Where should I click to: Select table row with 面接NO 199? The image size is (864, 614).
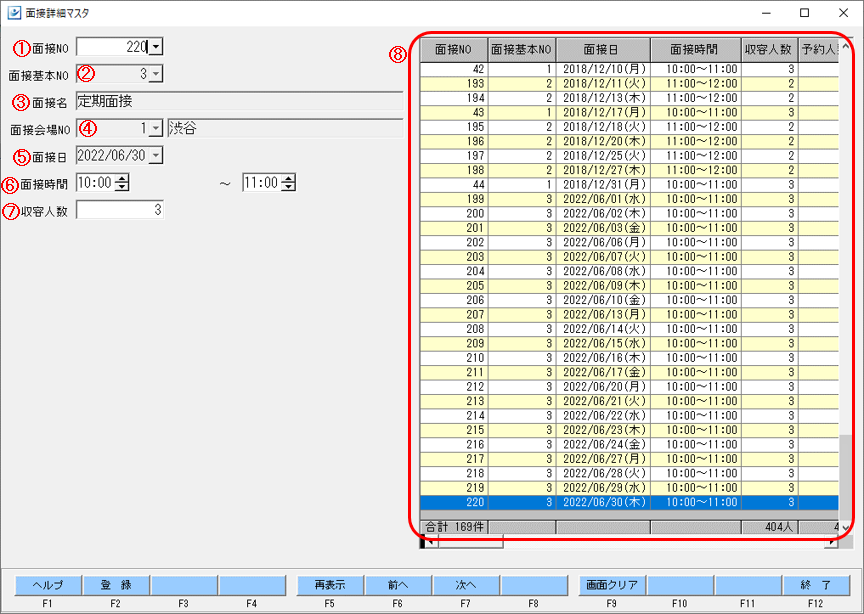[629, 198]
